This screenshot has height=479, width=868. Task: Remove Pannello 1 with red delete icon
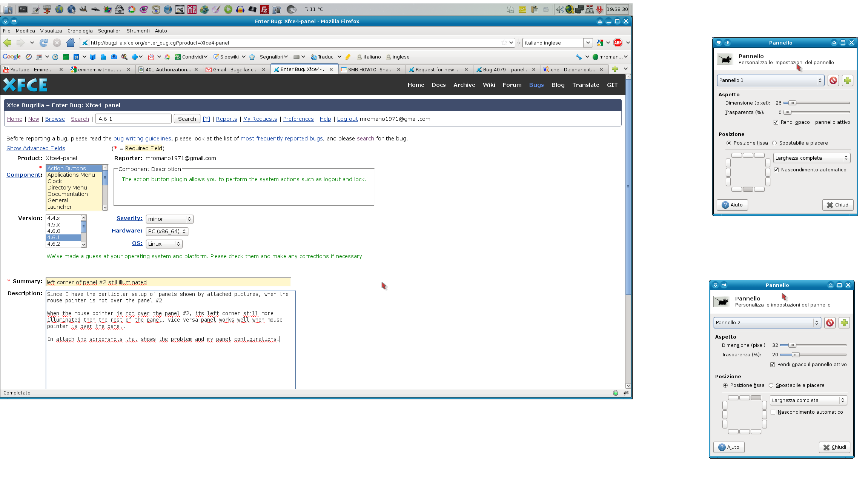tap(833, 80)
